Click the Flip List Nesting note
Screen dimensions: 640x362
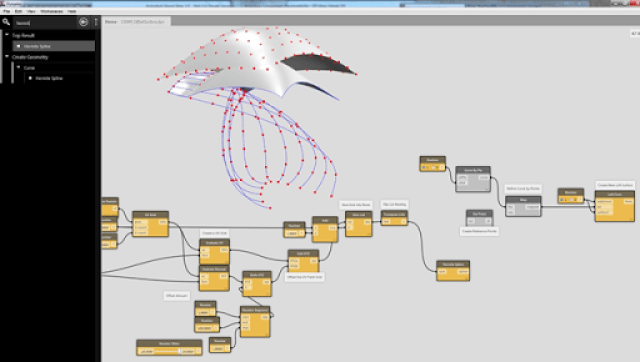coord(394,204)
